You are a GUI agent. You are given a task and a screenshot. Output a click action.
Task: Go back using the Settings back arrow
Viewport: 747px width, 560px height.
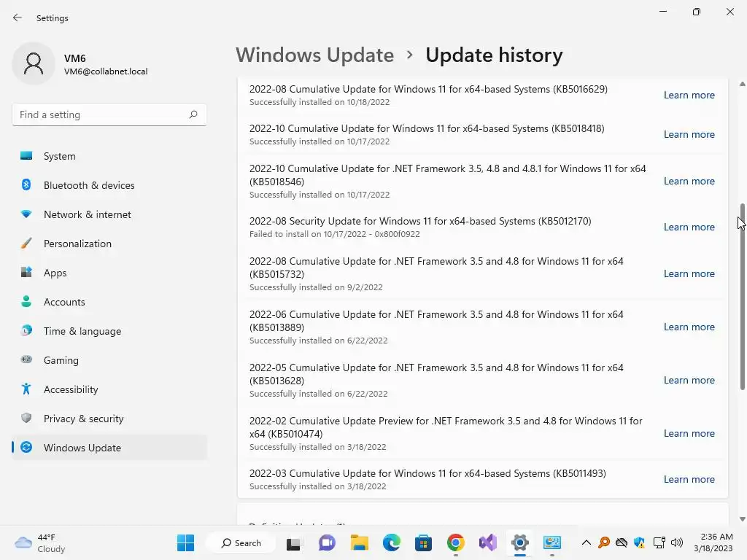(18, 17)
